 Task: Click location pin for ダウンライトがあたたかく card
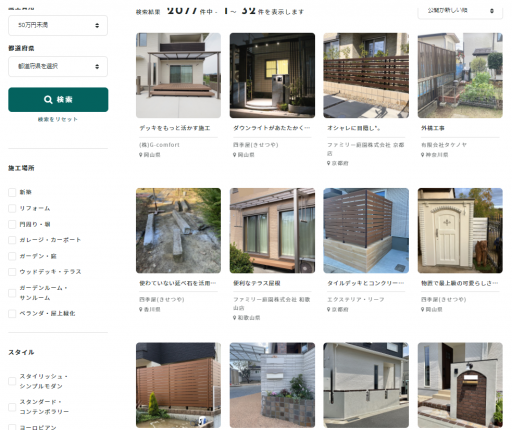point(235,155)
